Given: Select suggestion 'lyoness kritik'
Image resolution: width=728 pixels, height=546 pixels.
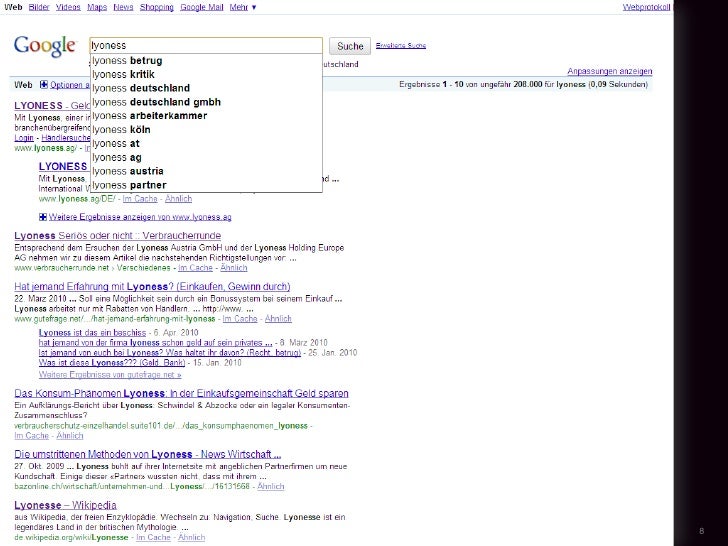Looking at the screenshot, I should 206,74.
